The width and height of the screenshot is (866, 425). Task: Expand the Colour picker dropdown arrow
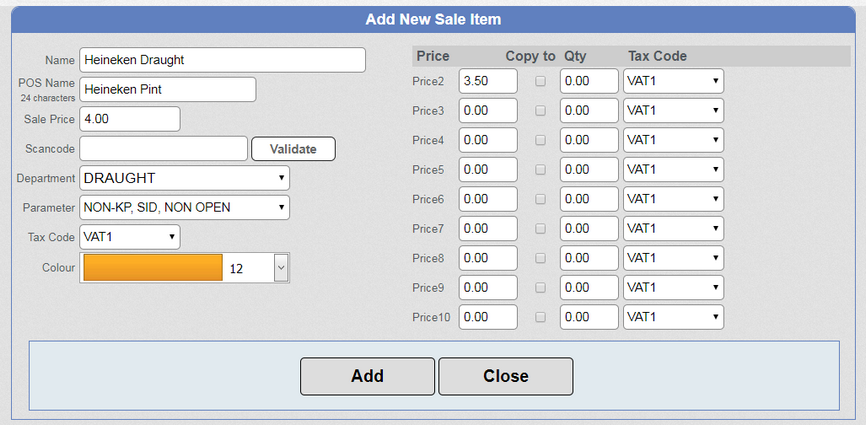coord(281,268)
